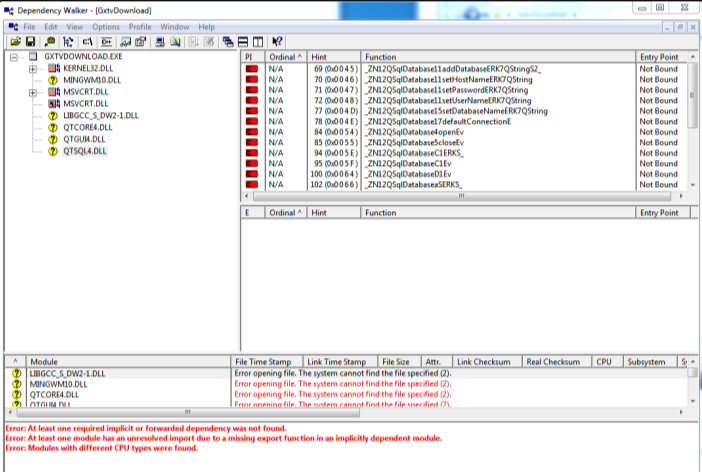This screenshot has width=702, height=472.
Task: Toggle the Auto Expand tree toolbar button
Action: pos(67,42)
